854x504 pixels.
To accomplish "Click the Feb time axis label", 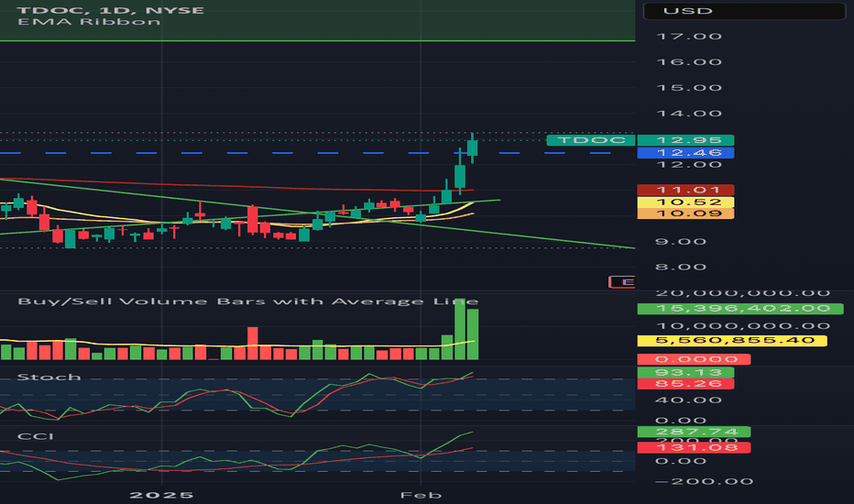I will click(x=421, y=495).
